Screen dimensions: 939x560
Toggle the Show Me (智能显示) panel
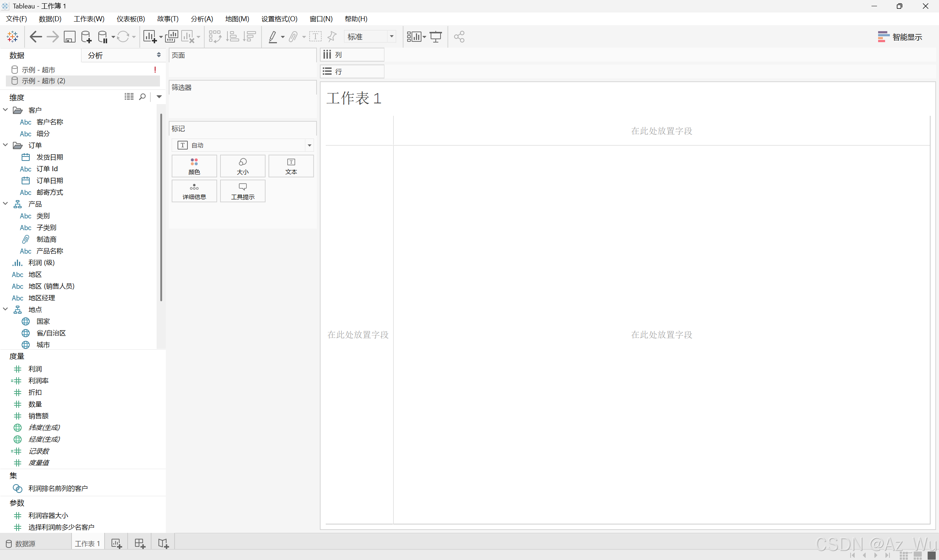(x=900, y=37)
